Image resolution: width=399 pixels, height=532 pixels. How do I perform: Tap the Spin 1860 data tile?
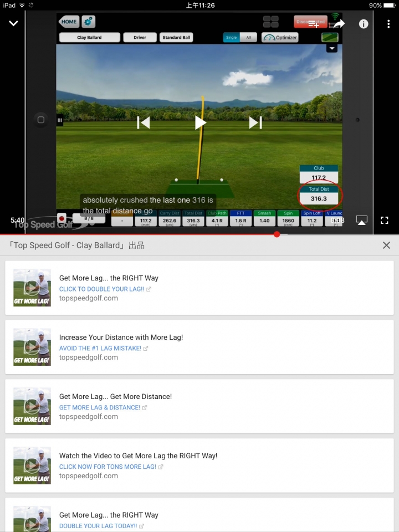tap(288, 218)
